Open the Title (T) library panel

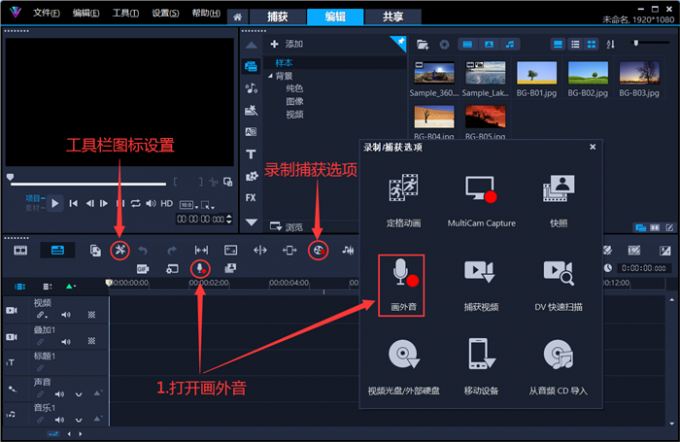[x=251, y=154]
